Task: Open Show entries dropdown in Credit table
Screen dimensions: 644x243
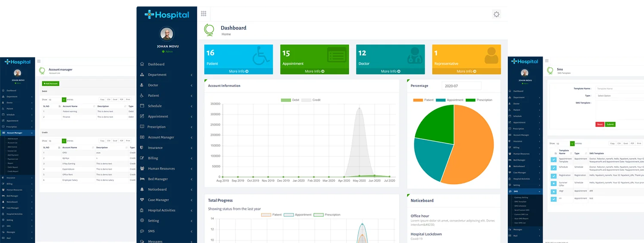Action: (x=57, y=141)
